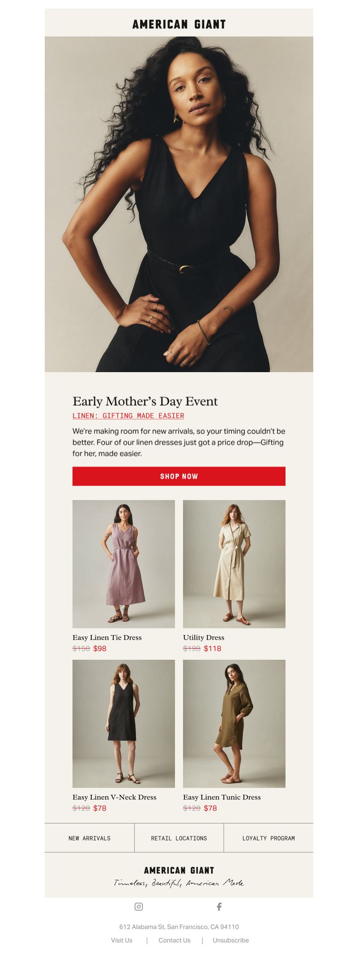358x980 pixels.
Task: Click the Linen: Gifting Made Easier link
Action: 128,416
